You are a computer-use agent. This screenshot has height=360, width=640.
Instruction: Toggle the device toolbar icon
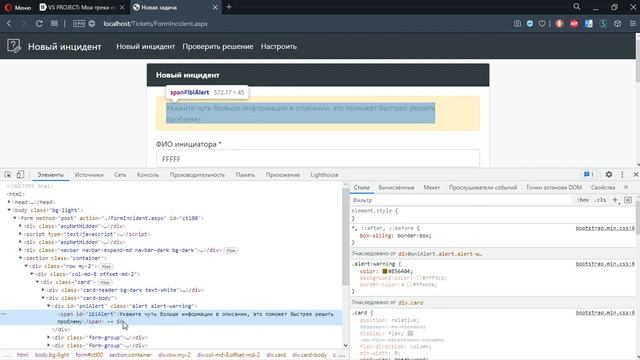click(20, 175)
